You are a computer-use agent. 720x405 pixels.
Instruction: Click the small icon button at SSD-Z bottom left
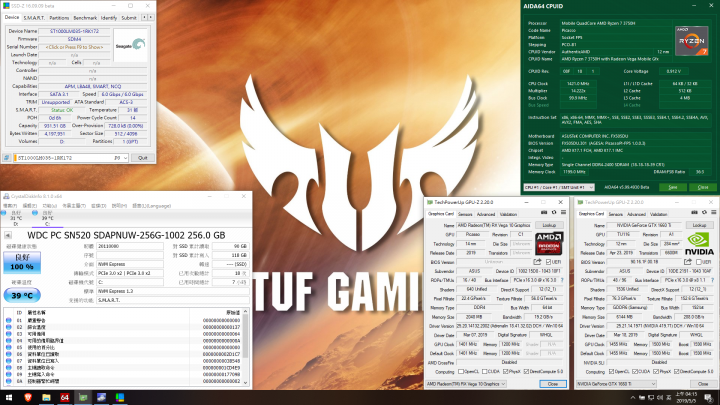pyautogui.click(x=6, y=158)
